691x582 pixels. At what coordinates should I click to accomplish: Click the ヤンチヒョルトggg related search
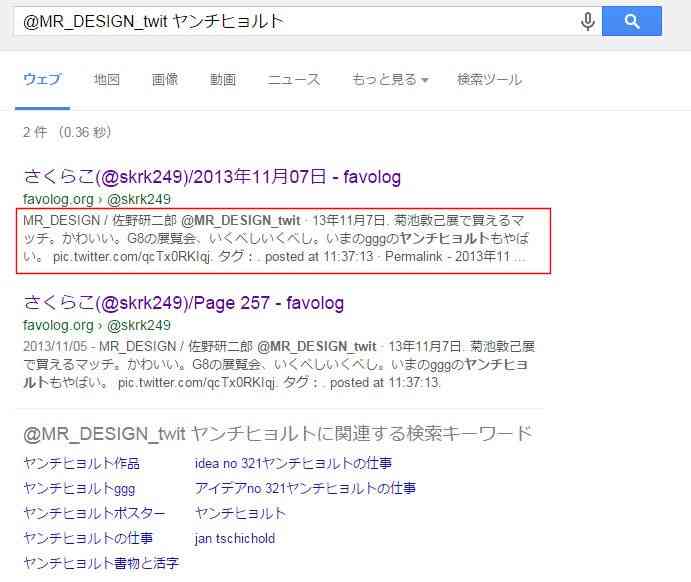click(79, 489)
